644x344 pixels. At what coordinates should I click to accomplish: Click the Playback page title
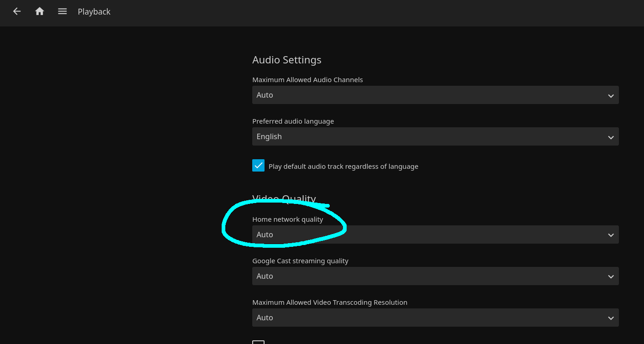point(94,12)
